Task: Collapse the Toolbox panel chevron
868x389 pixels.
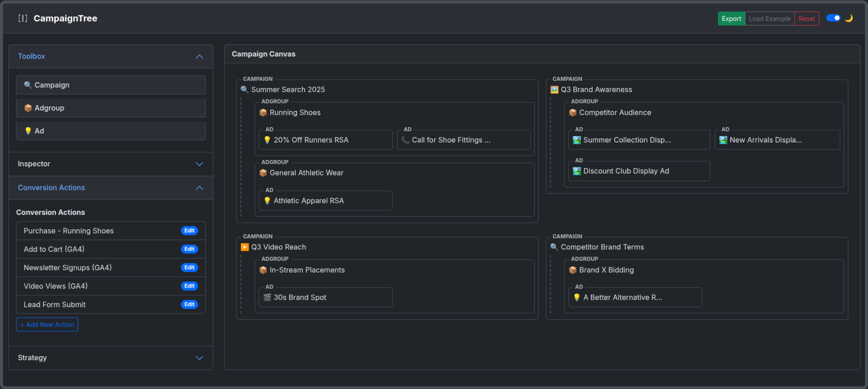Action: [x=199, y=57]
